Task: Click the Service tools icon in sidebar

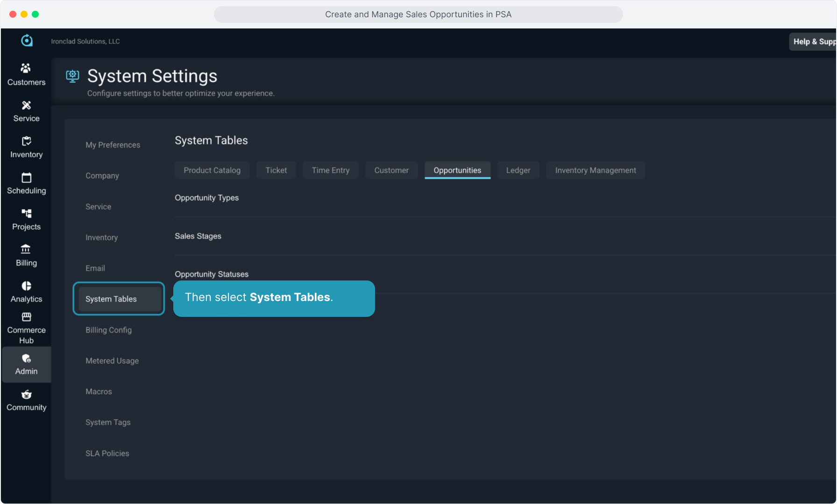Action: (x=26, y=105)
